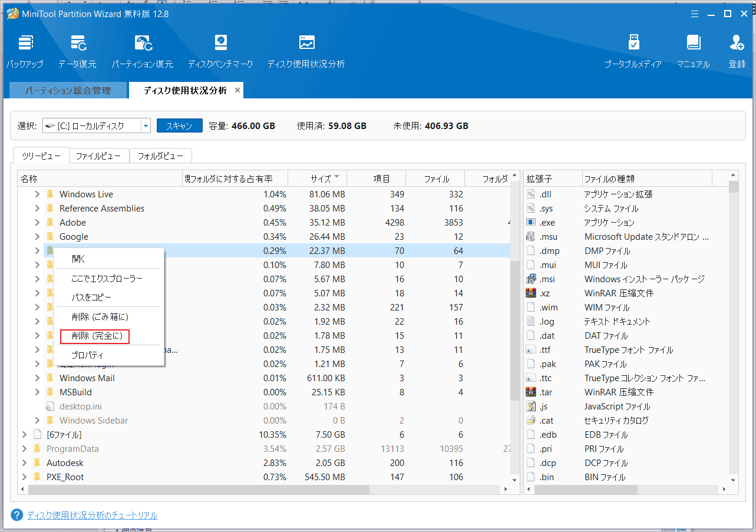Expand the PXE_Root folder node
The height and width of the screenshot is (532, 756).
(24, 477)
